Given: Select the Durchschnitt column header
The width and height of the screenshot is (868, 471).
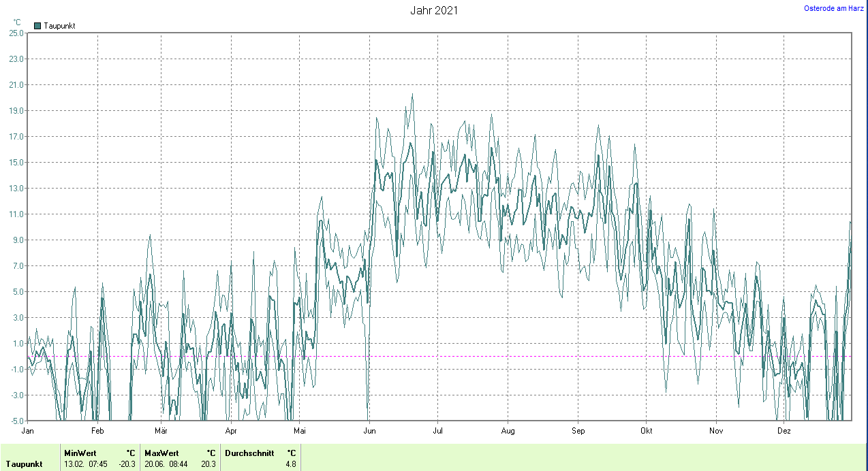Looking at the screenshot, I should [251, 453].
